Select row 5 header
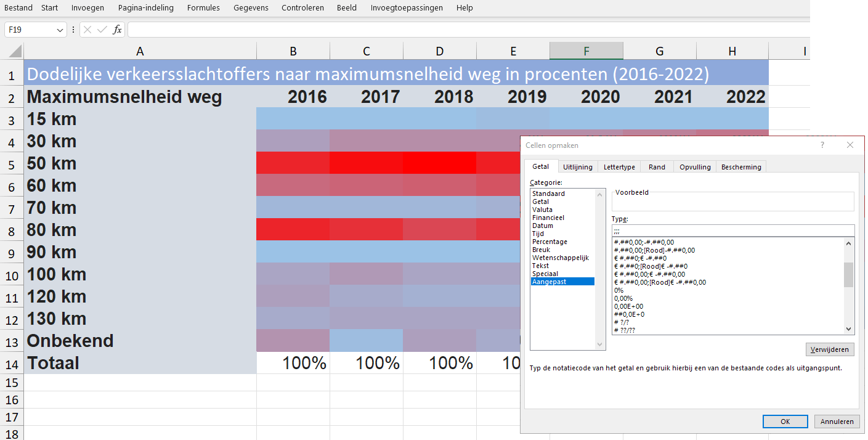The width and height of the screenshot is (868, 440). pos(12,163)
